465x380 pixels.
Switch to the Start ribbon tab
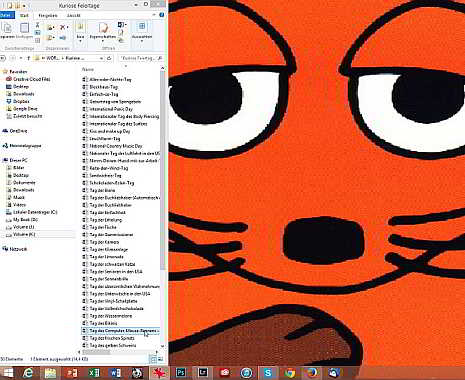tap(24, 15)
